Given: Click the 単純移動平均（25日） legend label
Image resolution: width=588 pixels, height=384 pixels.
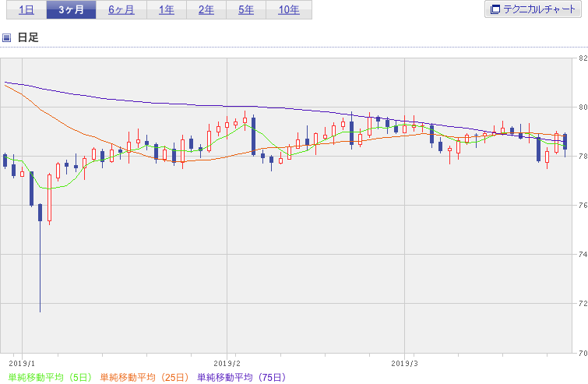Looking at the screenshot, I should point(144,377).
